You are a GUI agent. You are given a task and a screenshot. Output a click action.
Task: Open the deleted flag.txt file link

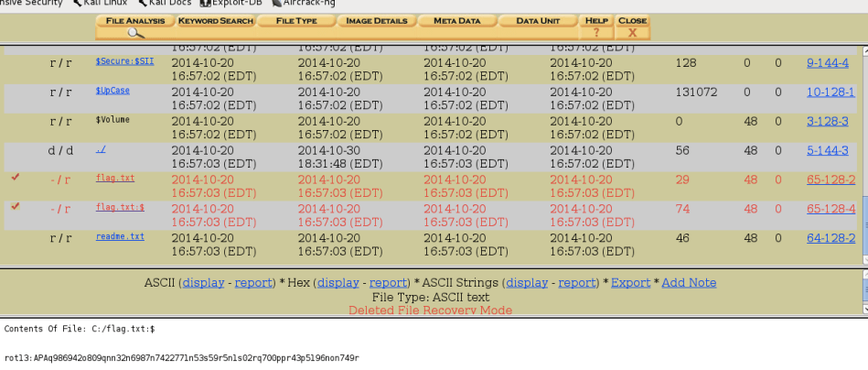pyautogui.click(x=114, y=178)
